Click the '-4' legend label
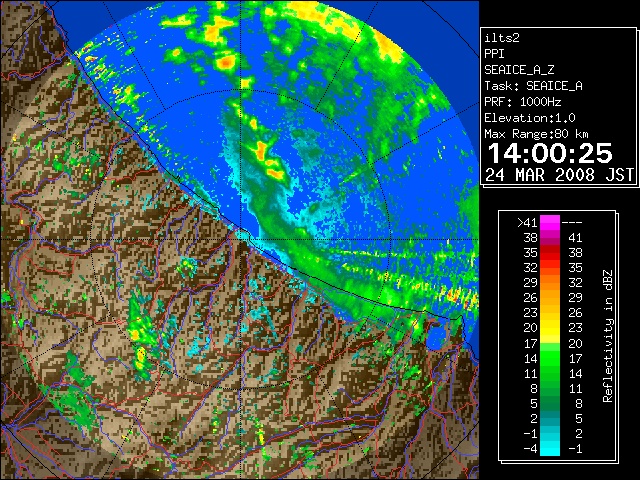 coord(530,449)
